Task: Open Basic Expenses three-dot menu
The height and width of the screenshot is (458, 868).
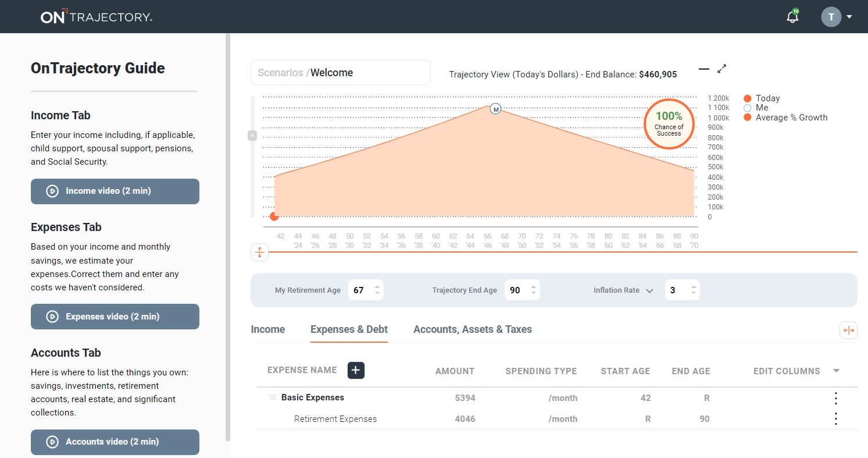Action: pyautogui.click(x=835, y=398)
